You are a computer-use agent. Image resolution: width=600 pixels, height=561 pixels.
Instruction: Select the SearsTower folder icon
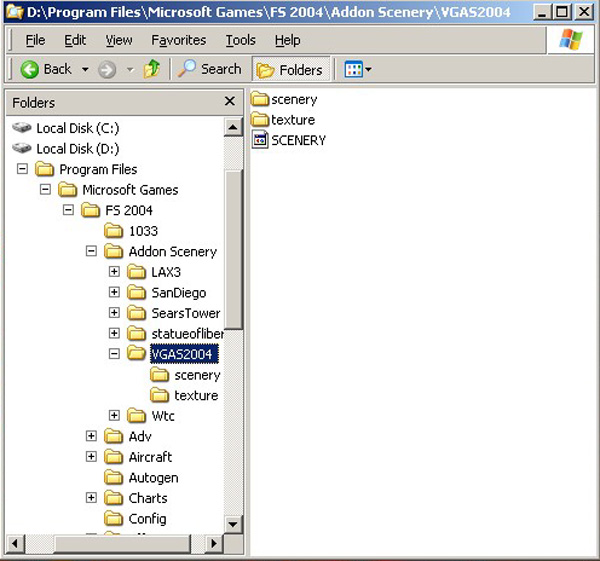coord(137,313)
